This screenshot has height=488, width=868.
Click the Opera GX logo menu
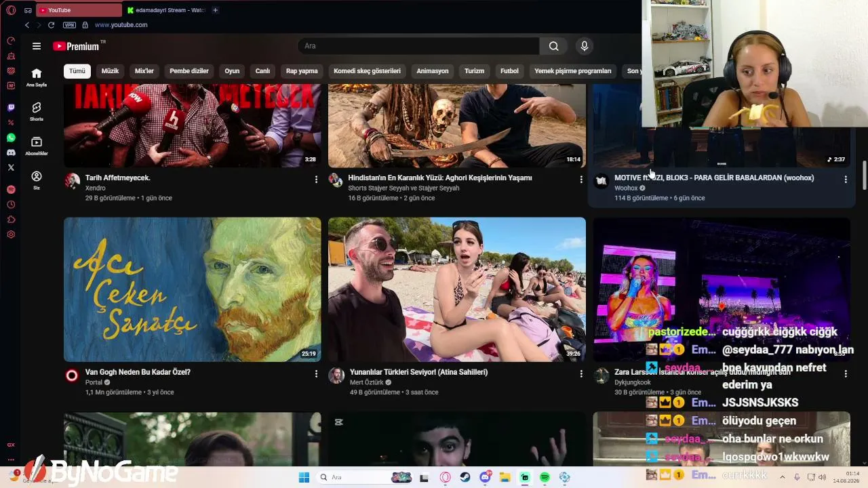point(11,10)
